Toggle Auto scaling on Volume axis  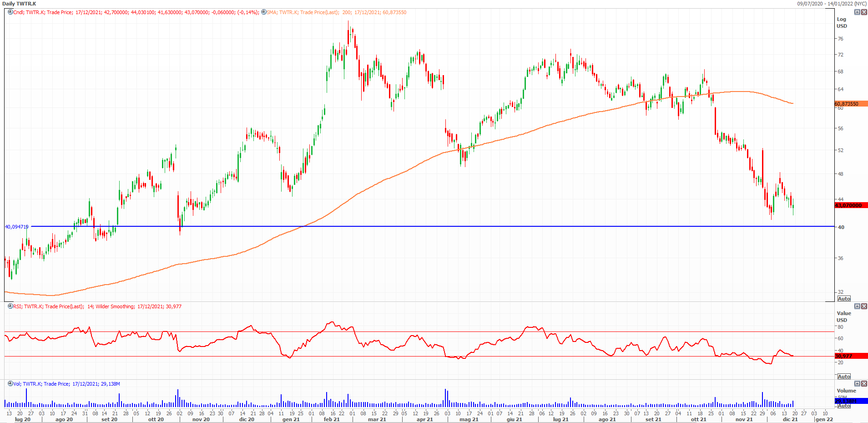[x=844, y=406]
